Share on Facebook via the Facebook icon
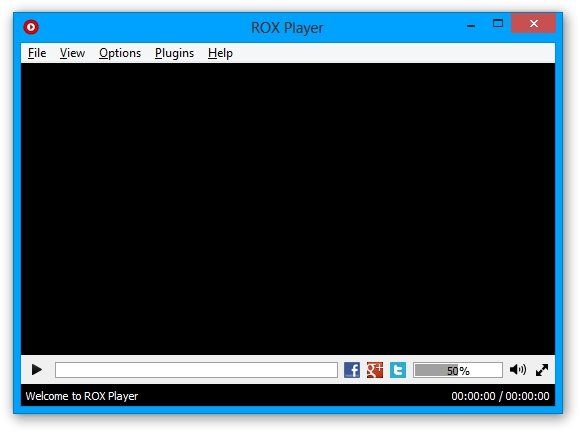This screenshot has height=433, width=580. tap(352, 370)
